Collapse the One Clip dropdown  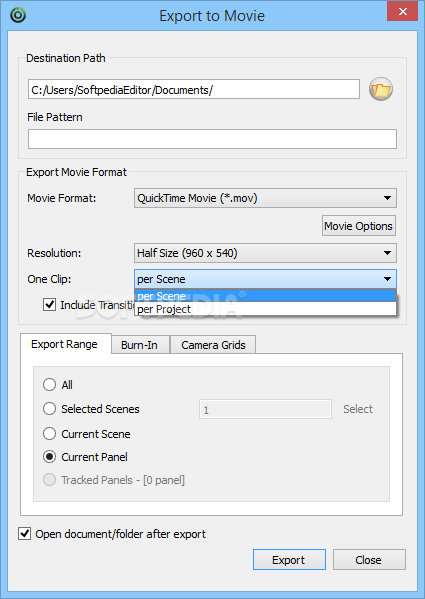[265, 279]
